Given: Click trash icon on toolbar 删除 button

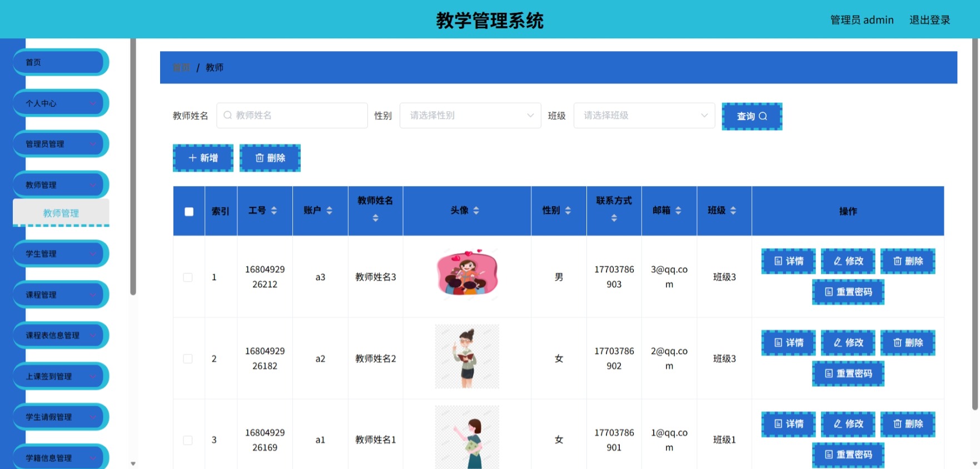Looking at the screenshot, I should coord(260,158).
